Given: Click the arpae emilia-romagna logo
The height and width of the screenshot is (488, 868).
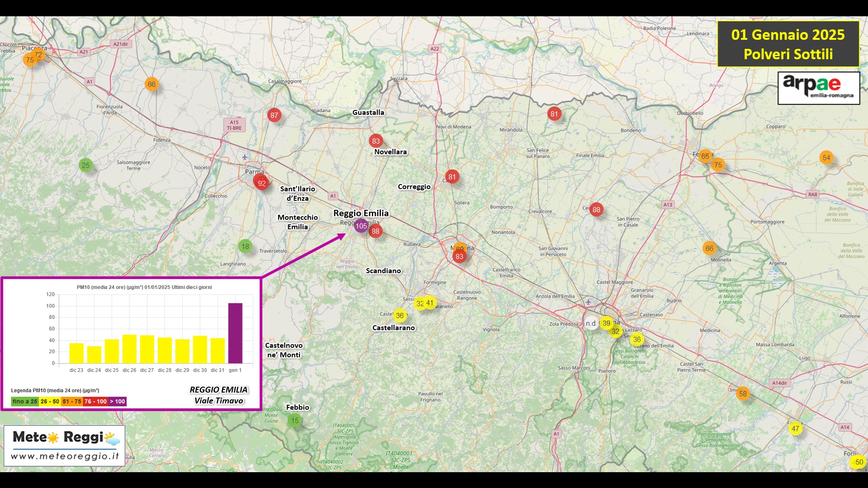Looking at the screenshot, I should 818,88.
